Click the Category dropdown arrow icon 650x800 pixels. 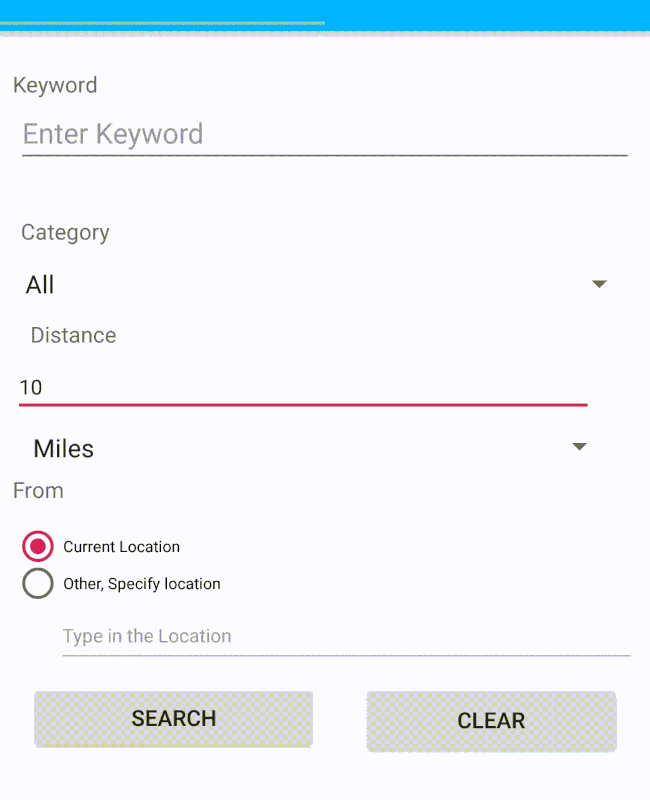click(599, 285)
